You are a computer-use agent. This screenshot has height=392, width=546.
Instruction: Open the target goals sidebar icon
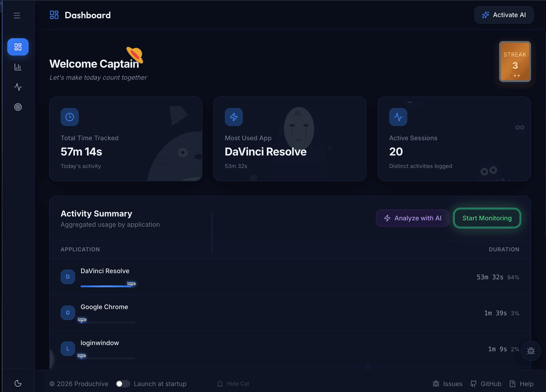coord(18,107)
